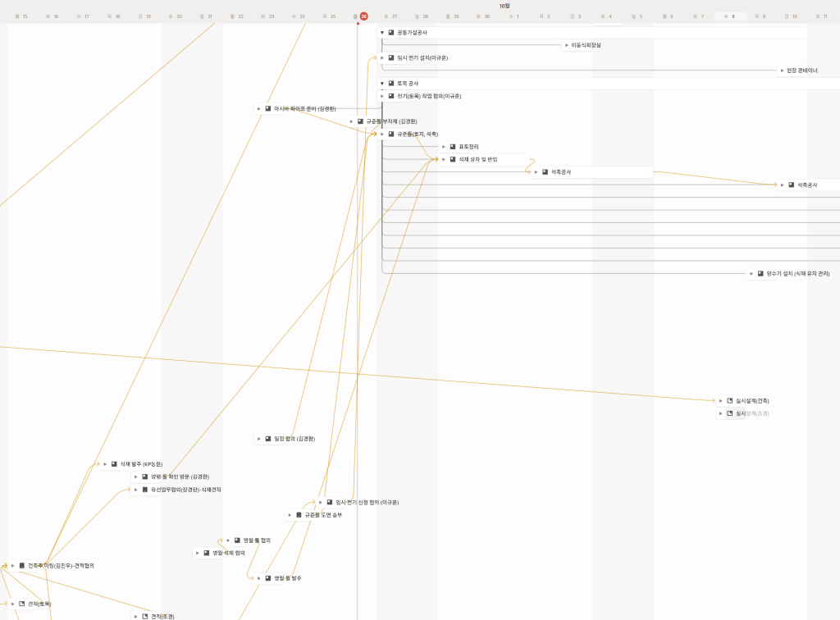Viewport: 840px width, 620px height.
Task: Click the red today marker 26
Action: pos(363,16)
